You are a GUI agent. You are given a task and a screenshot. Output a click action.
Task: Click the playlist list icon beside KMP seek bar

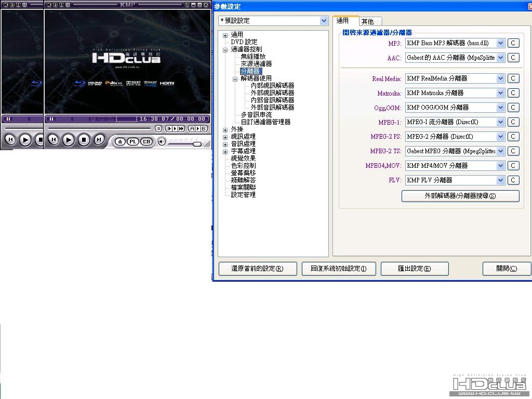(x=158, y=129)
